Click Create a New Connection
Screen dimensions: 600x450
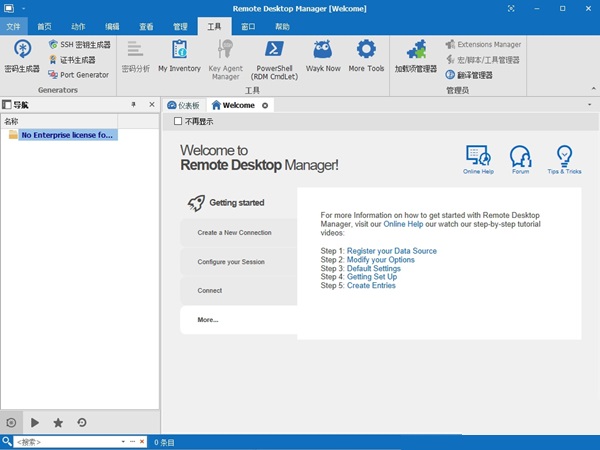pos(234,233)
